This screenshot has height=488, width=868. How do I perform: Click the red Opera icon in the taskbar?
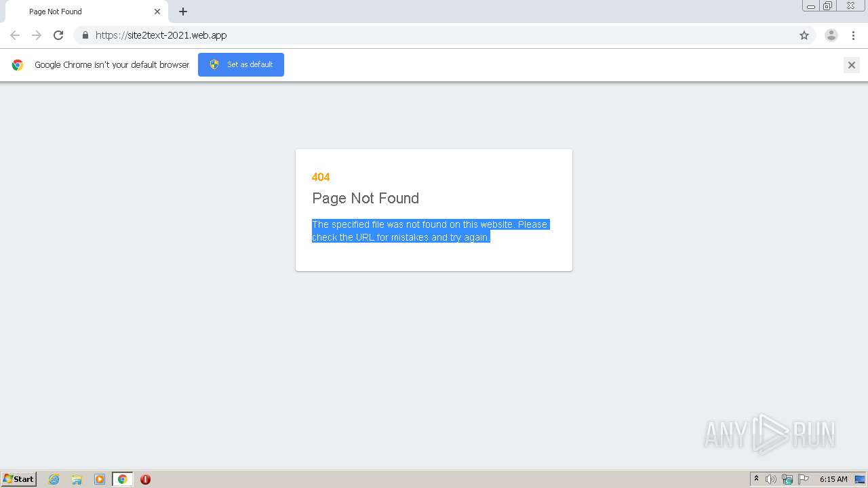pyautogui.click(x=145, y=479)
